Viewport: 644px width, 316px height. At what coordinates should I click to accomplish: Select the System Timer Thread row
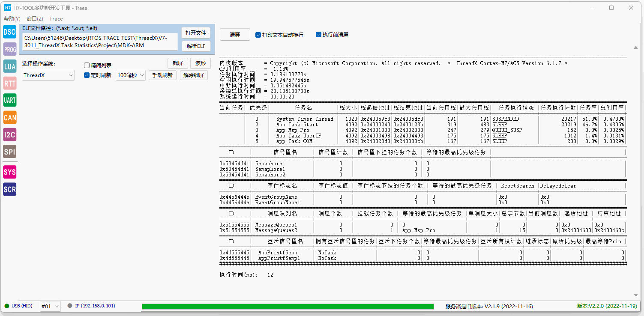click(x=422, y=119)
